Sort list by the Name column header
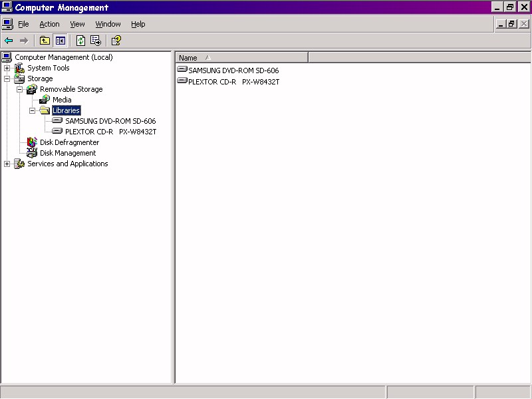Screen dimensions: 532x399 [242, 58]
